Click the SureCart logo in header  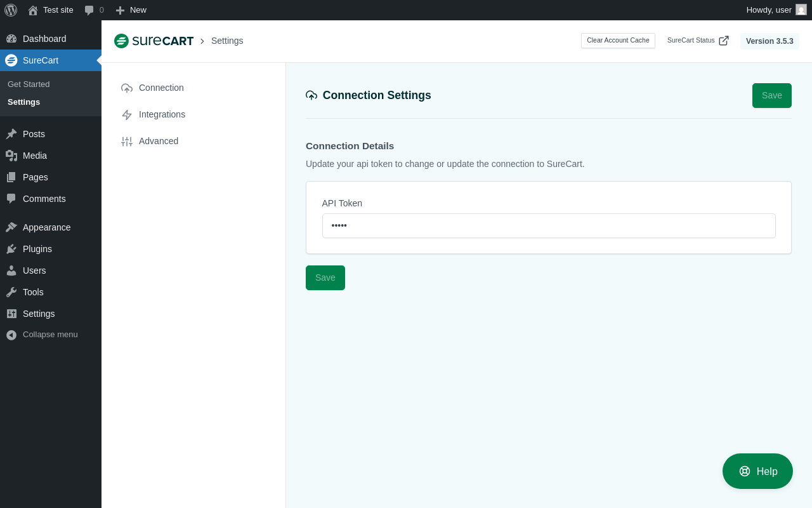[x=154, y=41]
